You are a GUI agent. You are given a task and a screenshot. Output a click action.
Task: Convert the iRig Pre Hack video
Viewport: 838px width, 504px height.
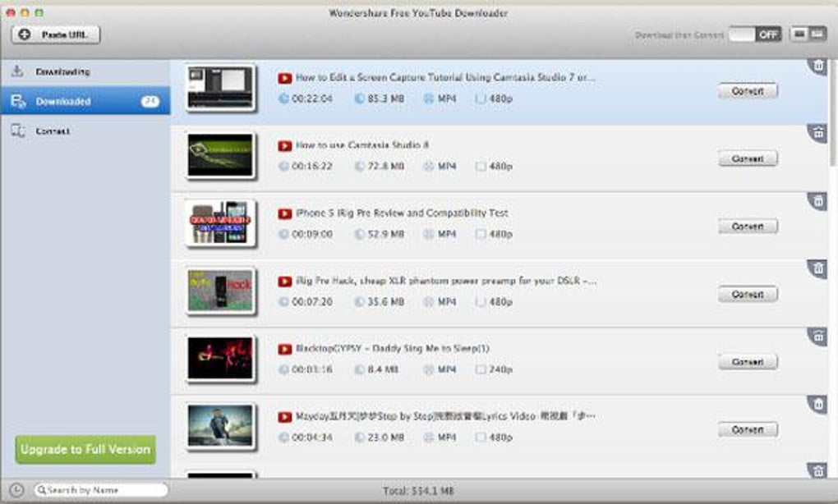click(748, 294)
